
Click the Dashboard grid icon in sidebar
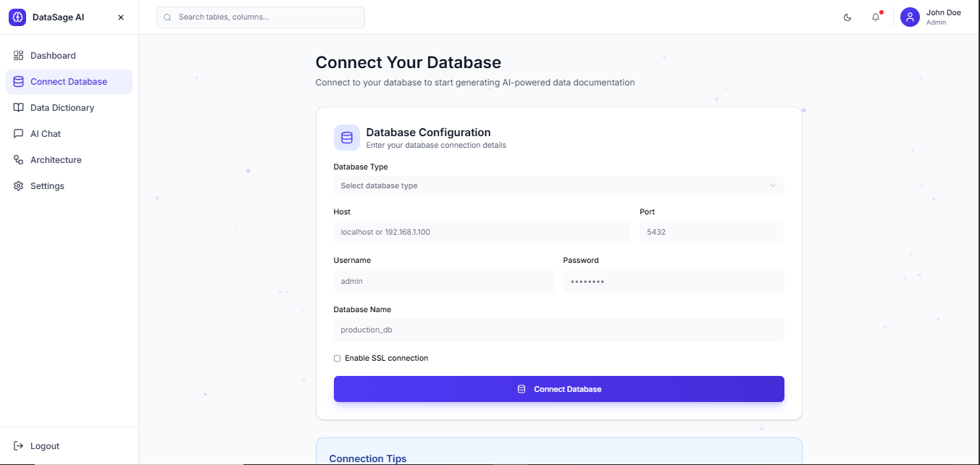point(18,56)
